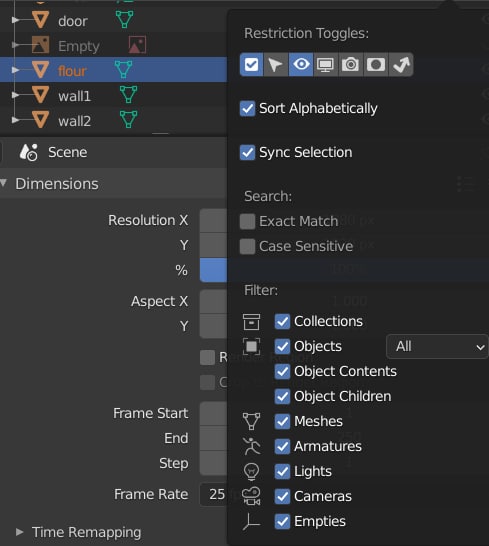Click the Frame Rate field showing 25
This screenshot has height=546, width=489.
[x=213, y=494]
